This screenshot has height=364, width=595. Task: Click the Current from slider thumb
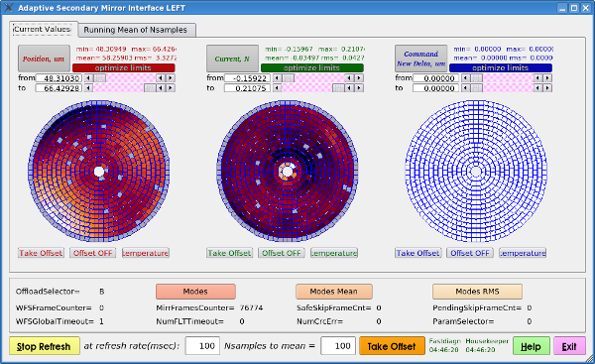coord(289,78)
